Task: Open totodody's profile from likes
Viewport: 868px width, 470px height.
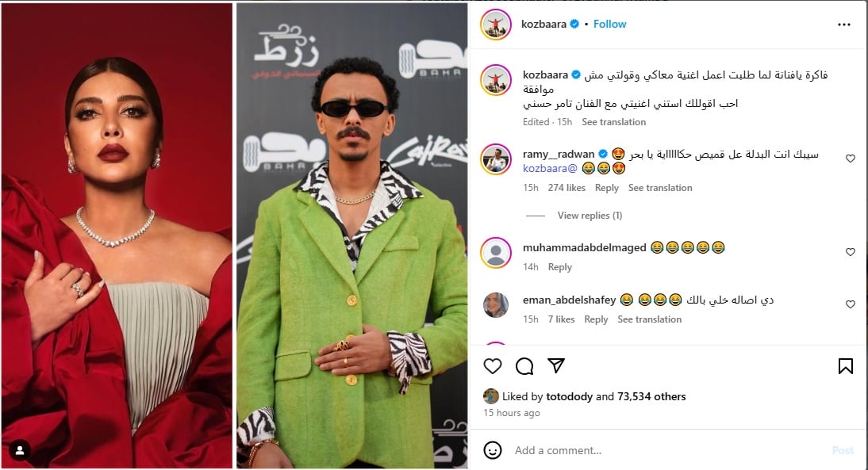Action: tap(569, 396)
